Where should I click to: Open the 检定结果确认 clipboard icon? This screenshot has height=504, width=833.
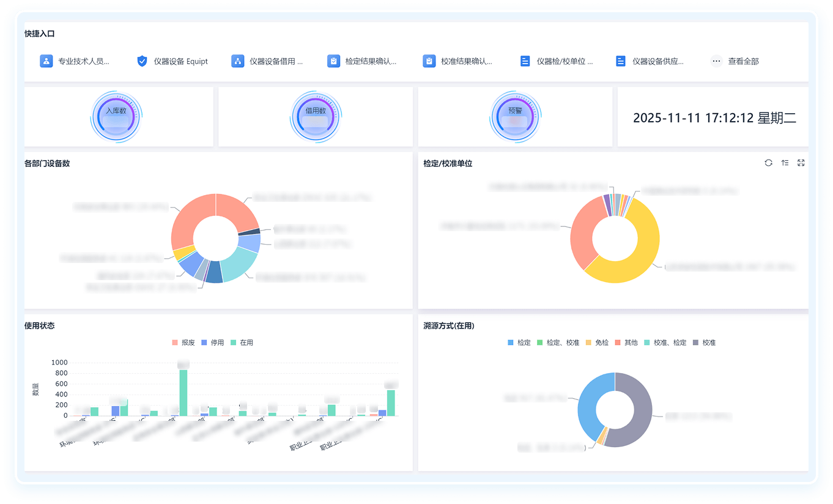coord(333,61)
